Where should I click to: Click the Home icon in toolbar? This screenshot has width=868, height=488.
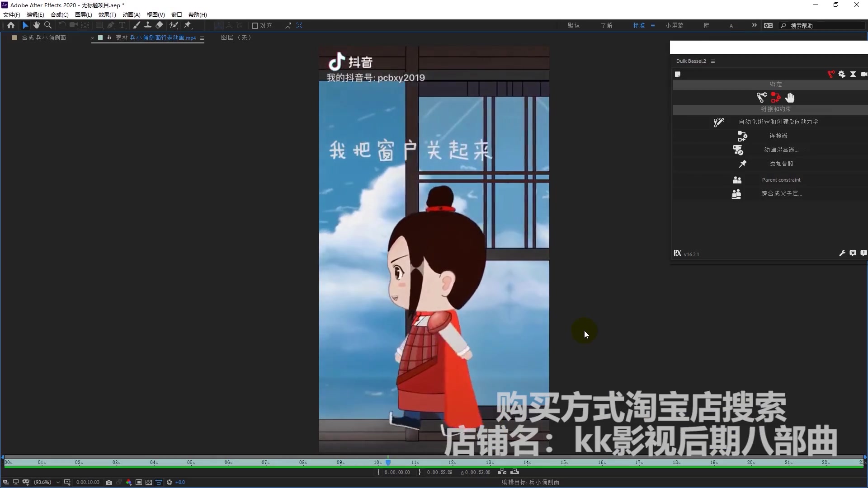coord(11,25)
